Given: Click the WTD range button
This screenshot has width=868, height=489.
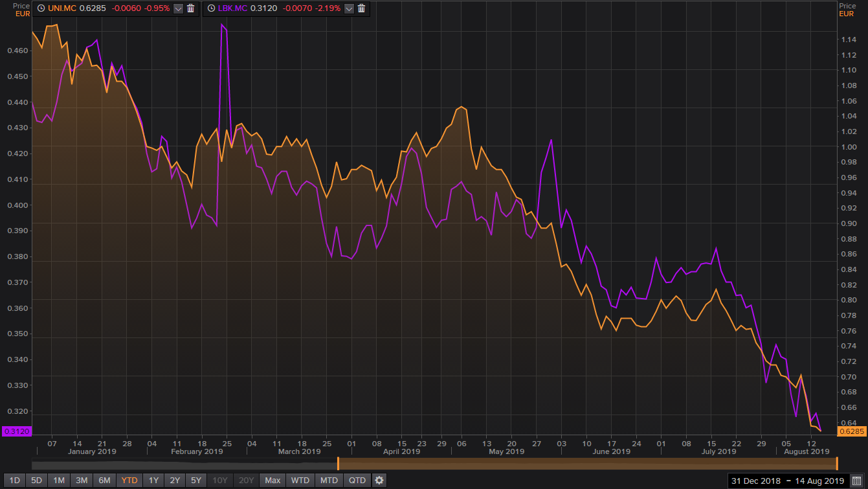Looking at the screenshot, I should point(300,481).
